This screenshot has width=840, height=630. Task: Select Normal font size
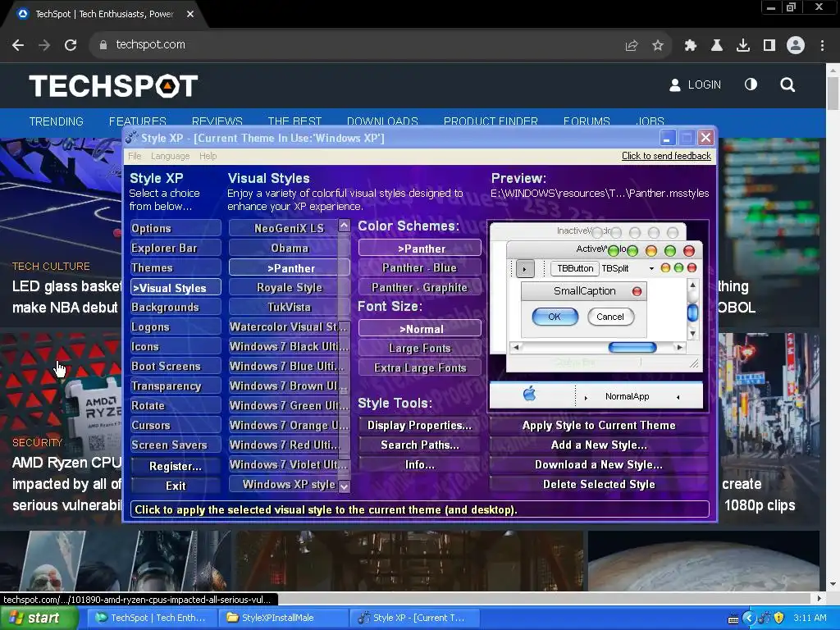coord(419,328)
